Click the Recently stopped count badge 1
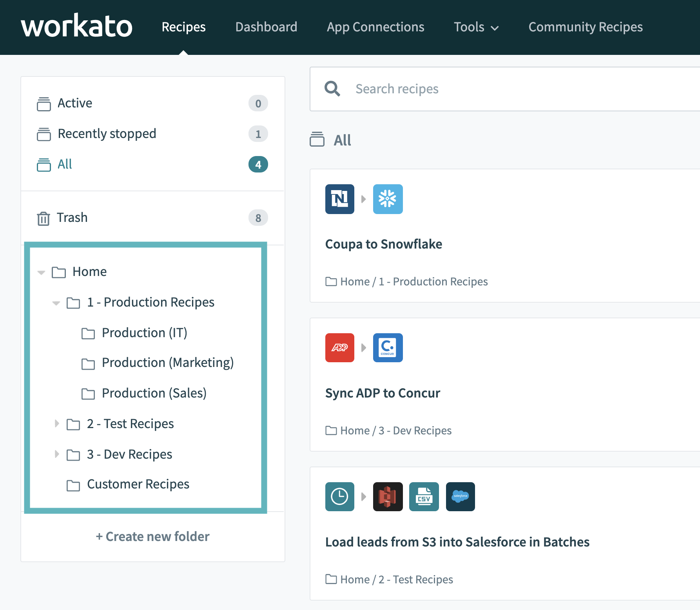The height and width of the screenshot is (610, 700). pyautogui.click(x=258, y=134)
